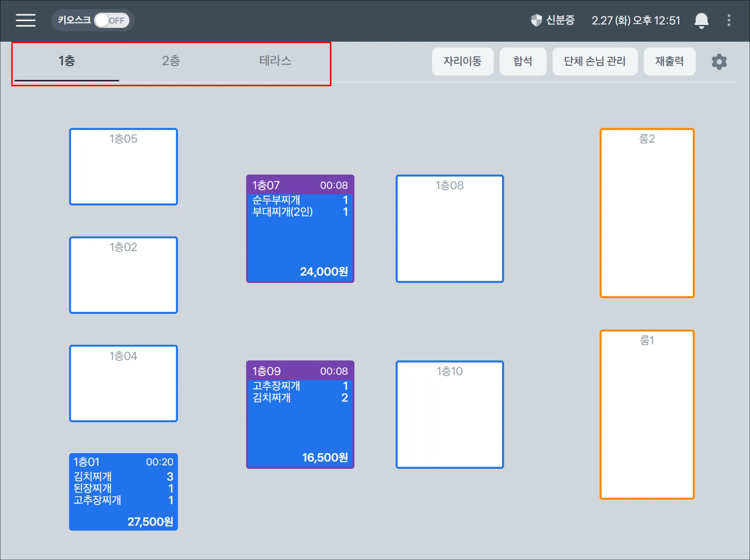750x560 pixels.
Task: Select the 1층 tab
Action: [x=67, y=61]
